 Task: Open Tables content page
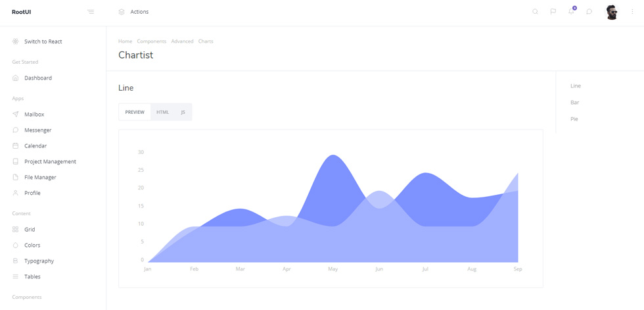point(32,276)
